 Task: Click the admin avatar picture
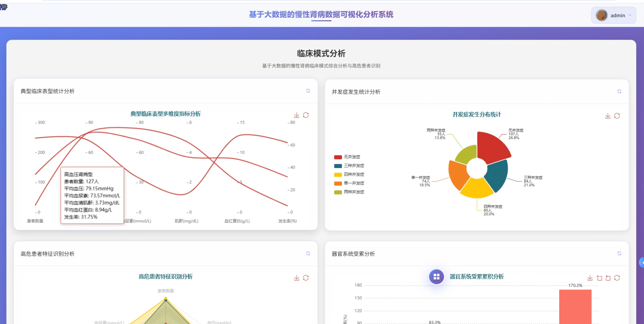(x=602, y=15)
